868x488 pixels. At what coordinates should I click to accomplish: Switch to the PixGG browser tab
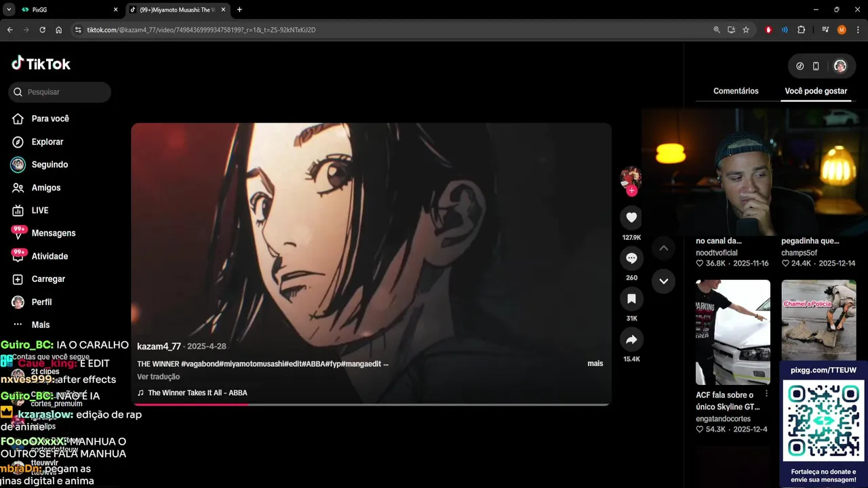(64, 9)
